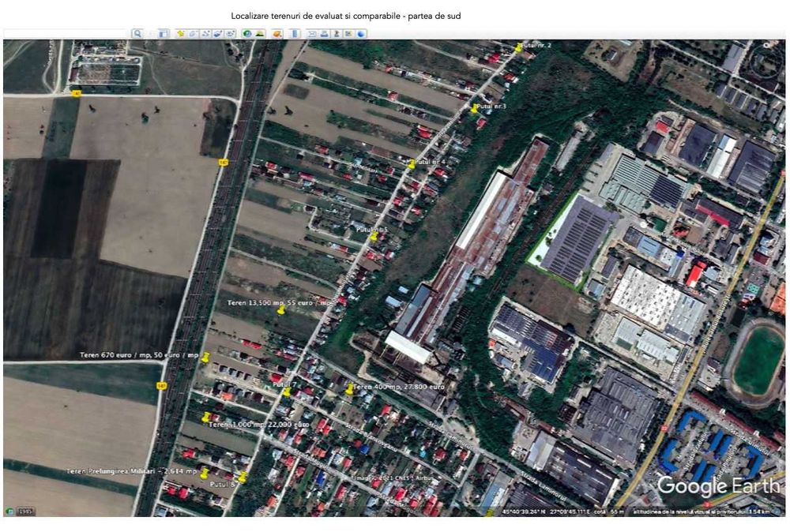Viewport: 790px width, 532px height.
Task: Click the imagery date 1985 indicator
Action: tap(24, 511)
